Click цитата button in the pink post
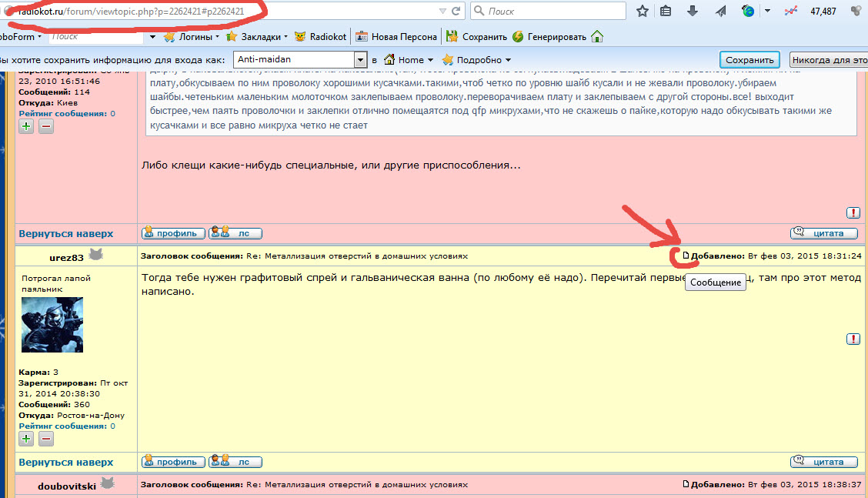Image resolution: width=868 pixels, height=498 pixels. click(824, 233)
